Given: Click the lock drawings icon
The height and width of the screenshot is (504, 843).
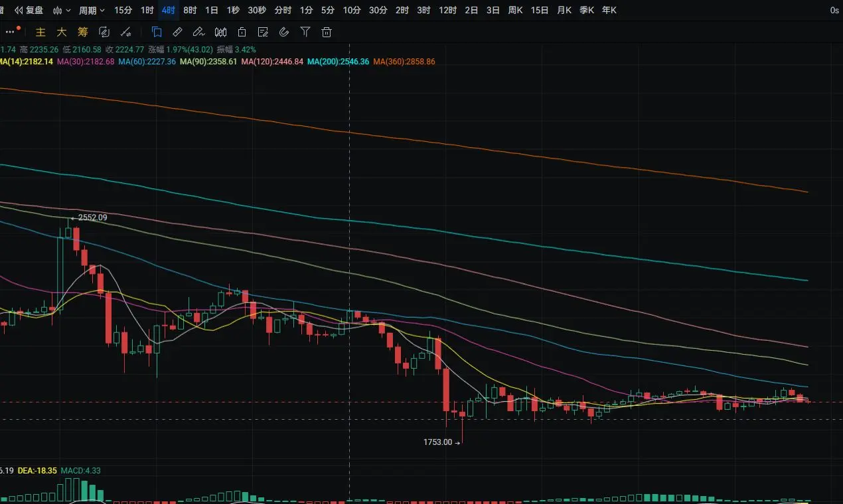Looking at the screenshot, I should [x=242, y=32].
